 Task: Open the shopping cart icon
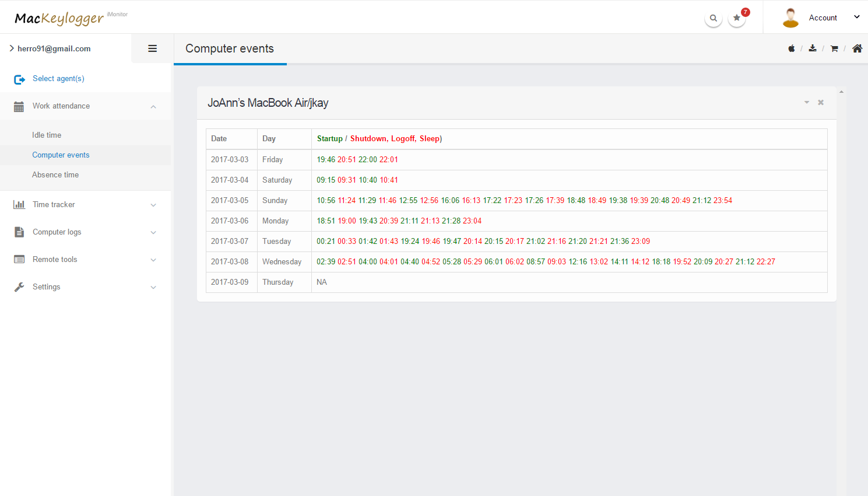(834, 48)
